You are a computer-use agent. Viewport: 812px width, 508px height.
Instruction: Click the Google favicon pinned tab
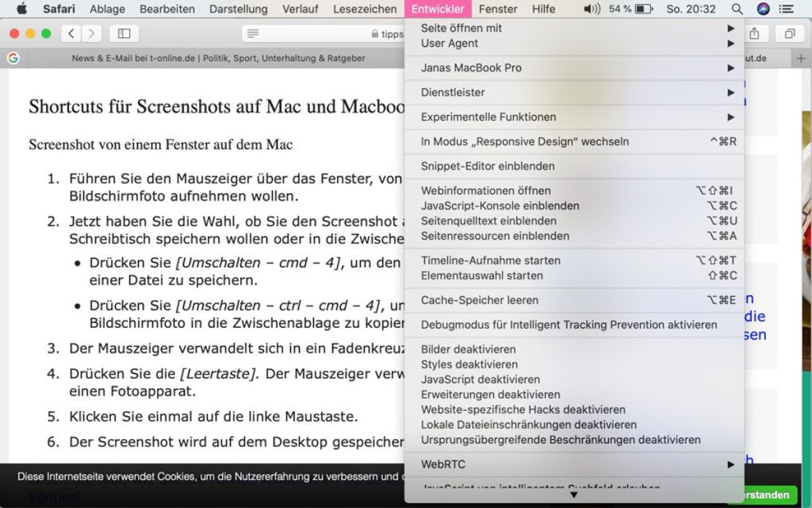pyautogui.click(x=13, y=58)
